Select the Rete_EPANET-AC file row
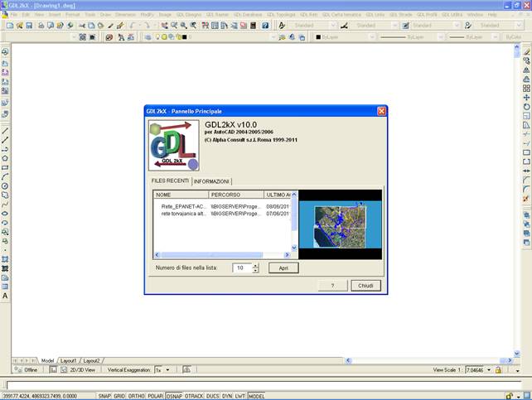The image size is (532, 400). tap(223, 206)
